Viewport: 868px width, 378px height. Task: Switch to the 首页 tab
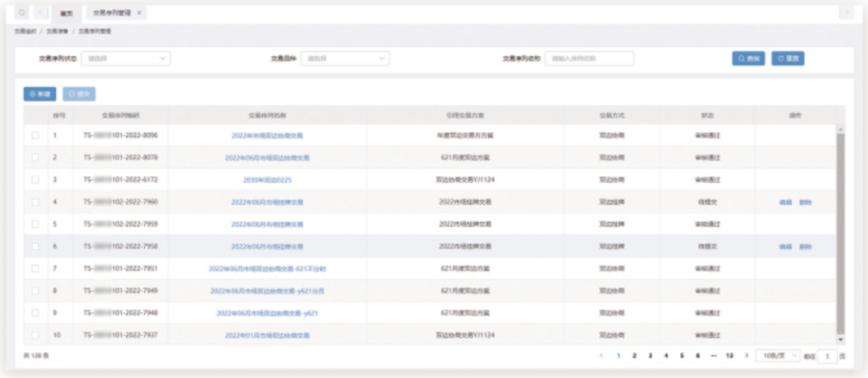66,14
